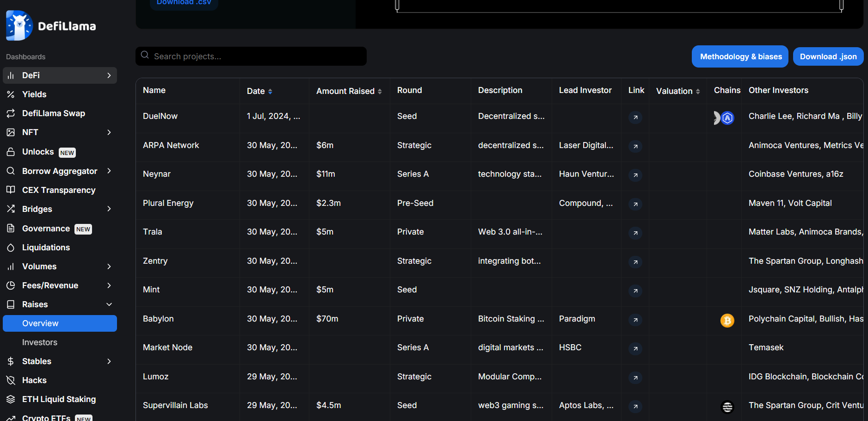The image size is (868, 421).
Task: Click the Volumes bar chart icon
Action: (x=11, y=266)
